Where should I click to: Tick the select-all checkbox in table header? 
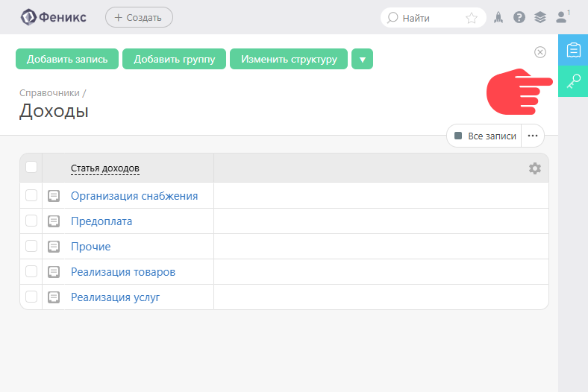tap(31, 167)
